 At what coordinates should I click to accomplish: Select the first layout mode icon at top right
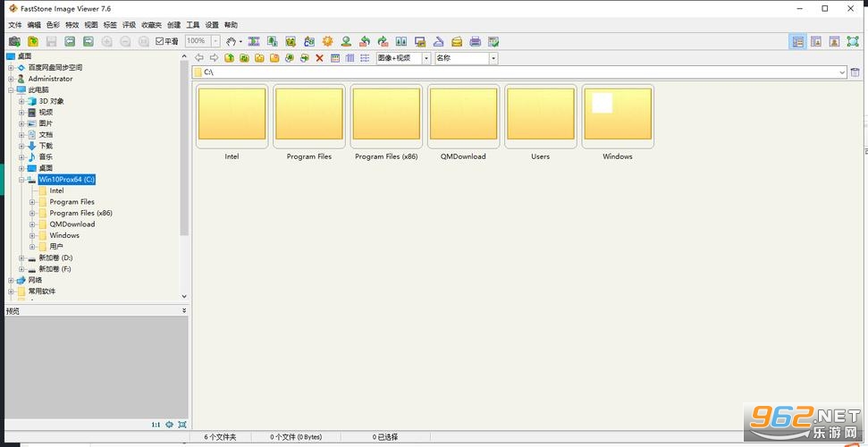797,41
